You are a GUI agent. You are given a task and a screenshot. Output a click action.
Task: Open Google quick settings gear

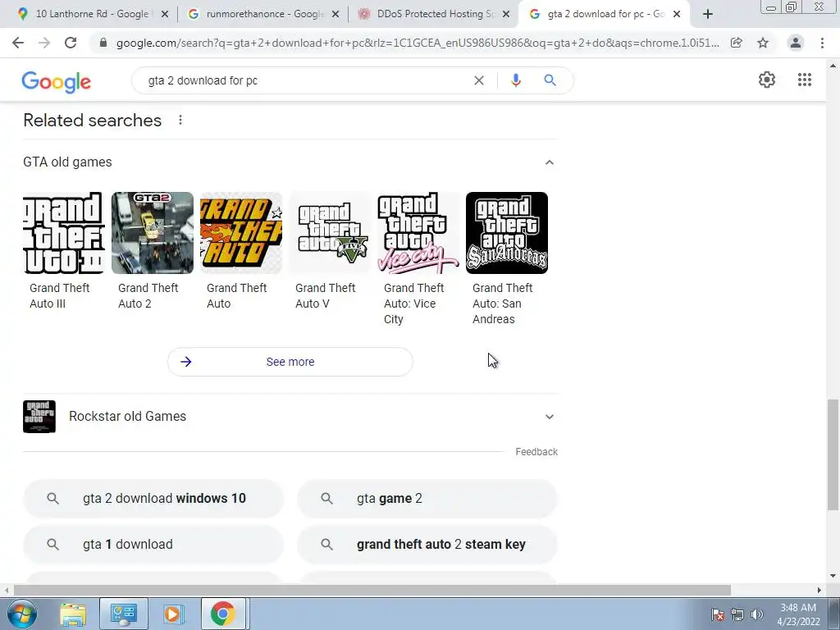pyautogui.click(x=767, y=80)
